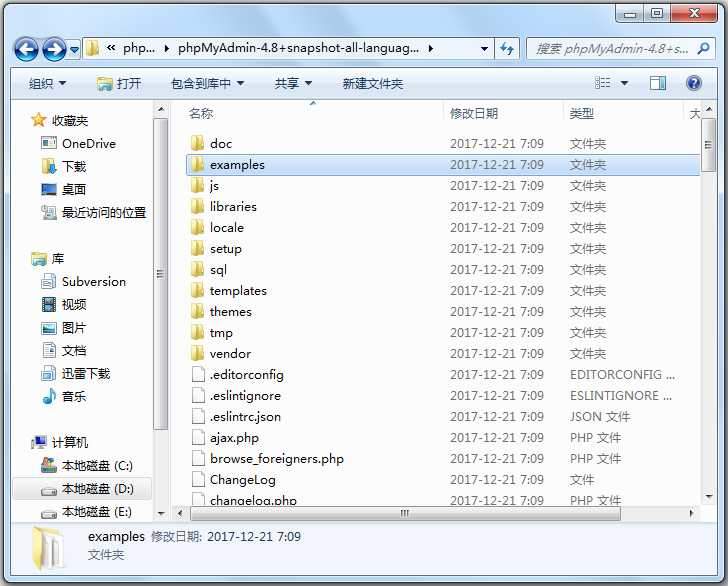Open the recent pages dropdown arrow

point(74,49)
